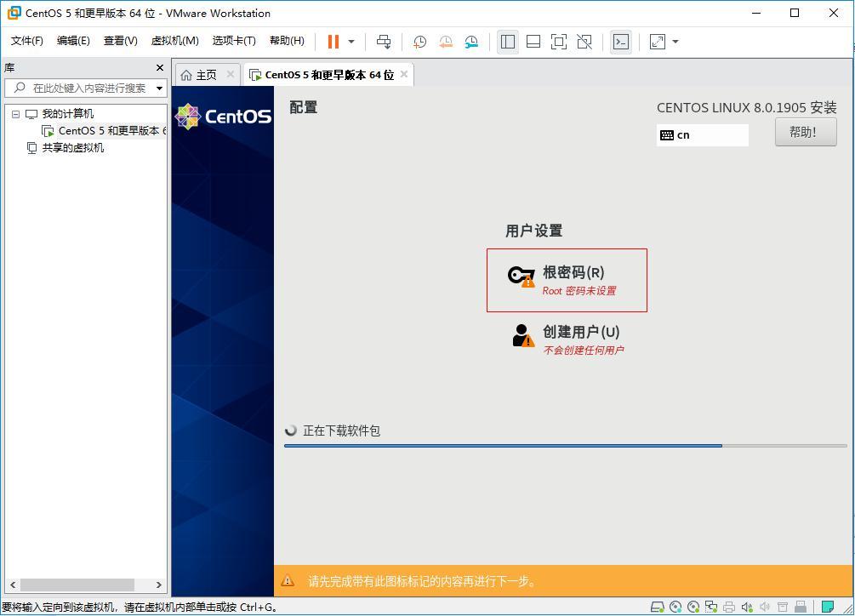This screenshot has height=616, width=855.
Task: Open the snapshot manager
Action: point(471,41)
